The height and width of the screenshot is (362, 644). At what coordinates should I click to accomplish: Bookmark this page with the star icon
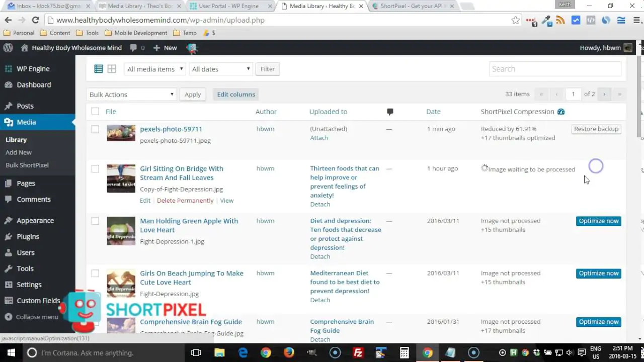[516, 20]
